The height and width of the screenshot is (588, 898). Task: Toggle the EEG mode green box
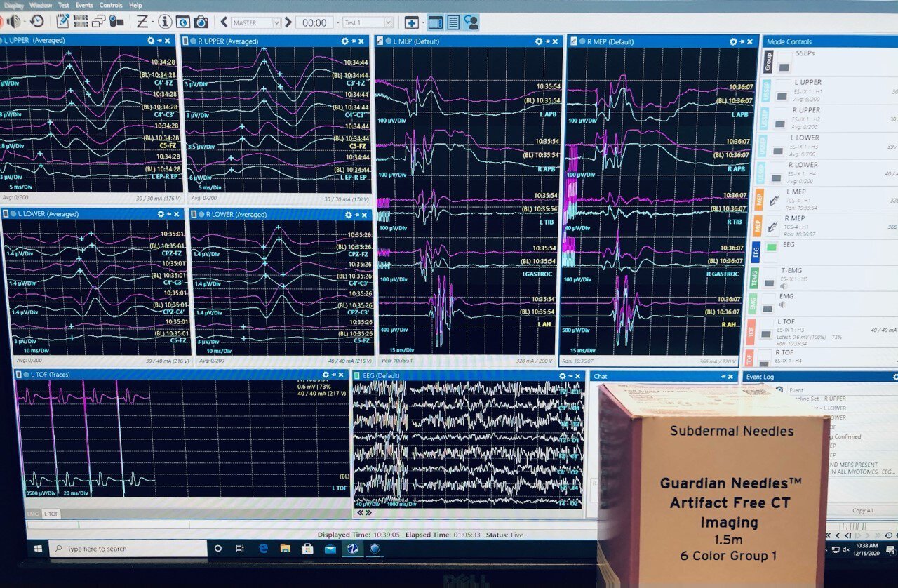point(771,247)
